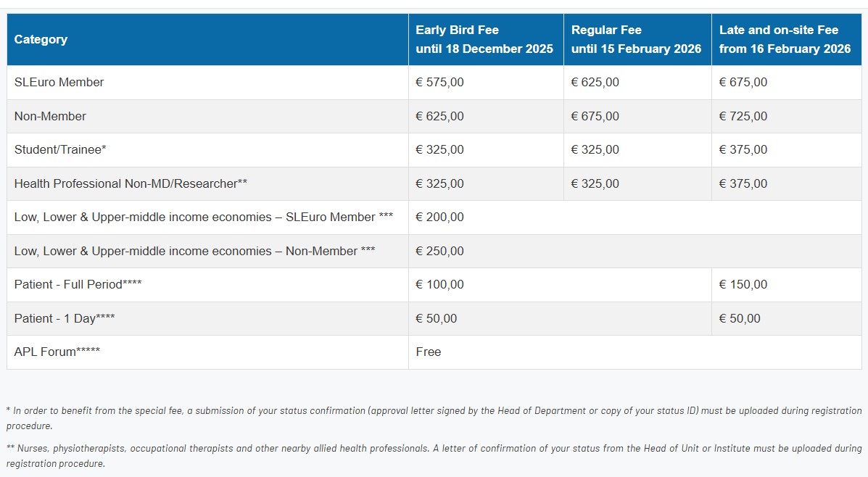Viewport: 868px width, 477px height.
Task: Click the Early Bird Fee column header
Action: coord(484,40)
